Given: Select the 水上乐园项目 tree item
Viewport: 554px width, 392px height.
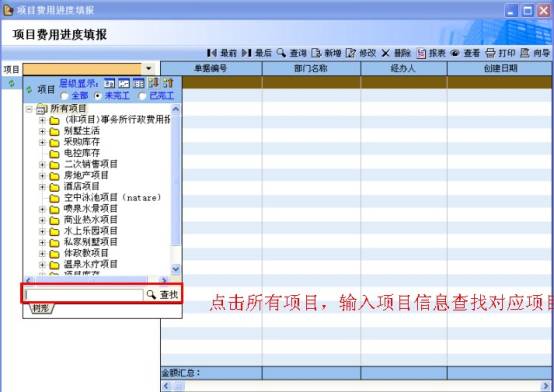Looking at the screenshot, I should click(x=90, y=231).
